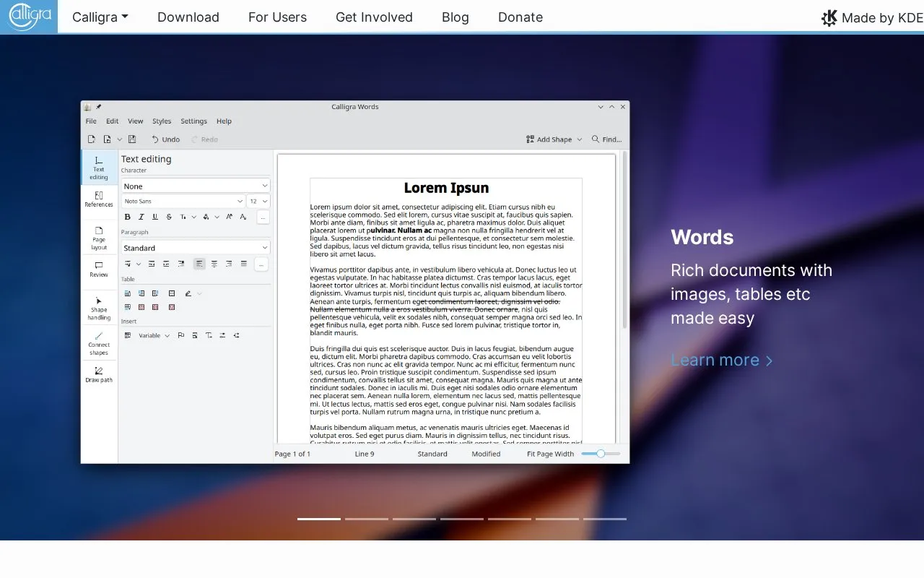Open the Settings menu in Calligra Words
Image resolution: width=924 pixels, height=578 pixels.
[x=193, y=121]
